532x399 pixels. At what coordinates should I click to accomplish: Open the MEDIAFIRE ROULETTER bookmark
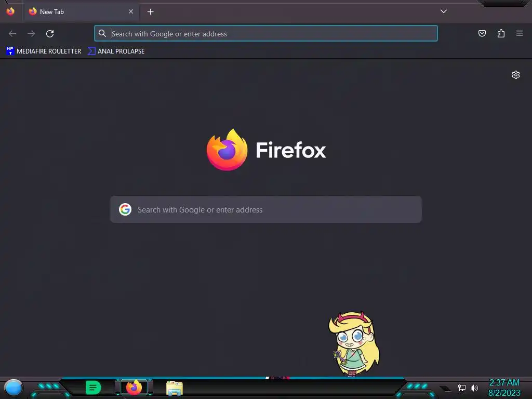44,51
